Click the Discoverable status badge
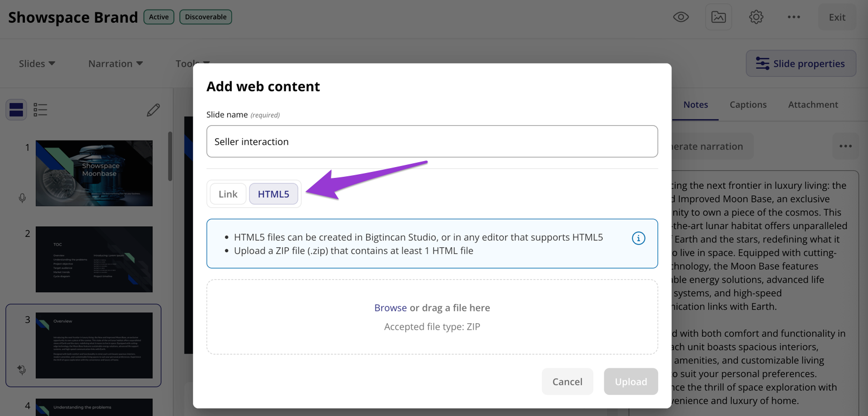Viewport: 868px width, 416px height. (x=206, y=17)
